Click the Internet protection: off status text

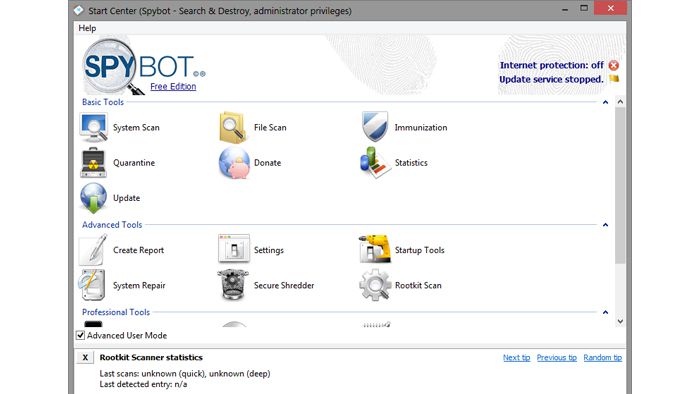552,65
